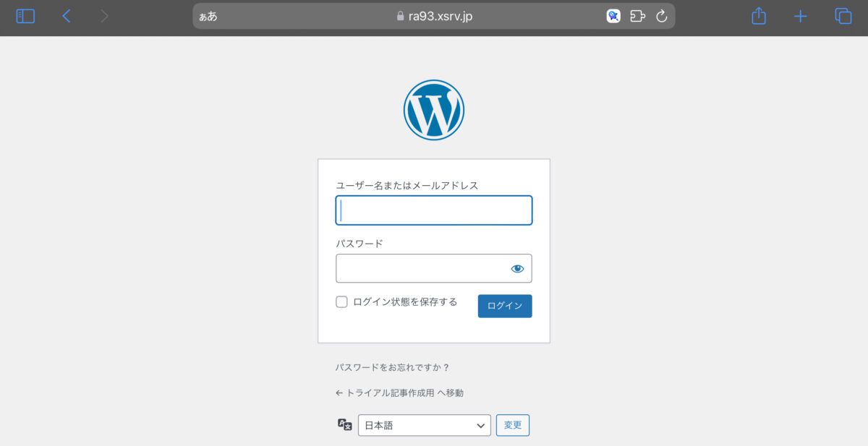Open the Safari extensions puzzle icon
Screen dimensions: 868x446
(637, 16)
